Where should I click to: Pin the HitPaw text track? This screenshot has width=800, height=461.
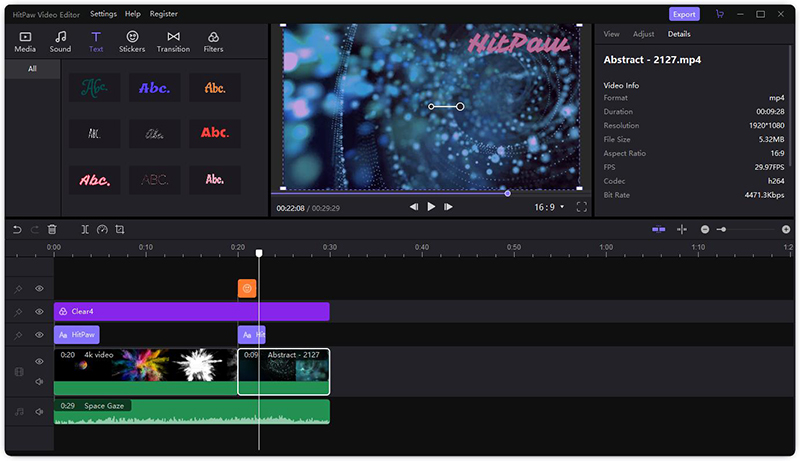coord(18,335)
